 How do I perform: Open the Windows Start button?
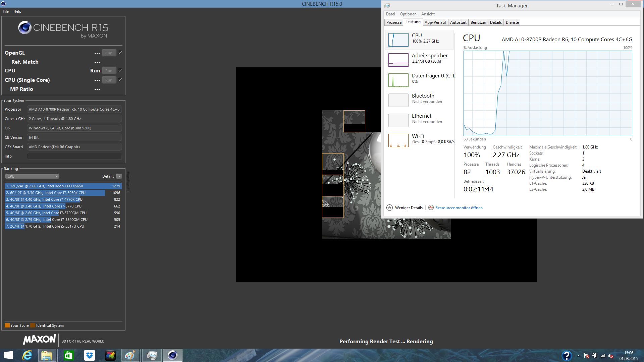(x=8, y=355)
